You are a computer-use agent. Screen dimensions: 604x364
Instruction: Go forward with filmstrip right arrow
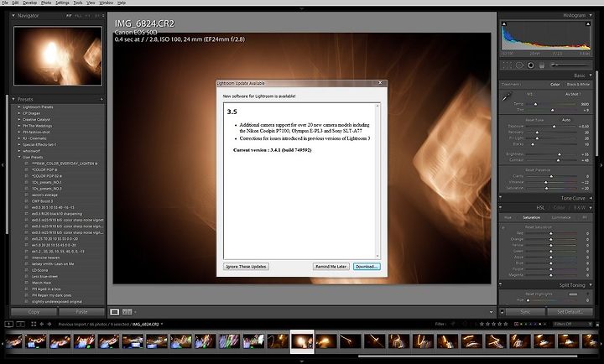(49, 325)
